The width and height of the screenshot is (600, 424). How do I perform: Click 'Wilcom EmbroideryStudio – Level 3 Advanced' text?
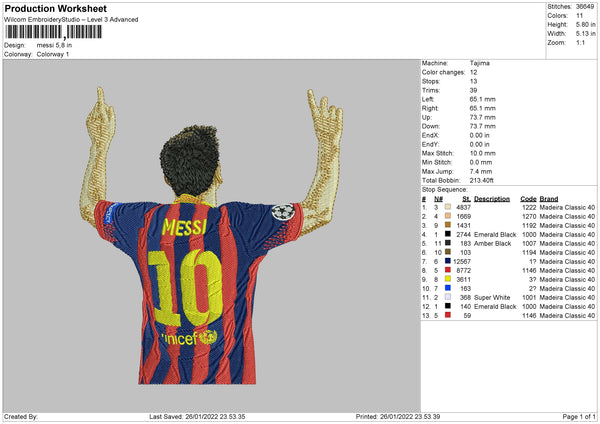click(71, 20)
